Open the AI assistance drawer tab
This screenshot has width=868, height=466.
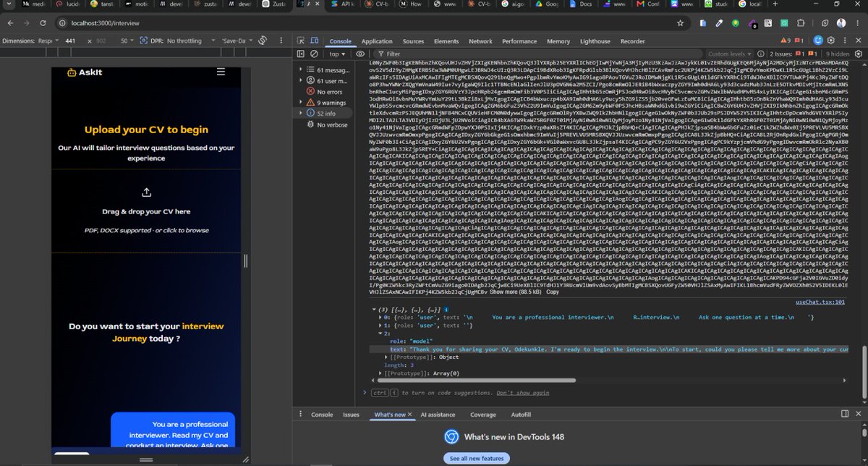click(x=438, y=415)
